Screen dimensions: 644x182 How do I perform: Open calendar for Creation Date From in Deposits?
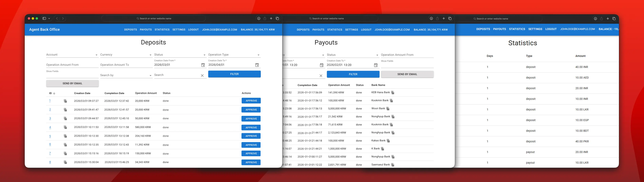pyautogui.click(x=203, y=65)
